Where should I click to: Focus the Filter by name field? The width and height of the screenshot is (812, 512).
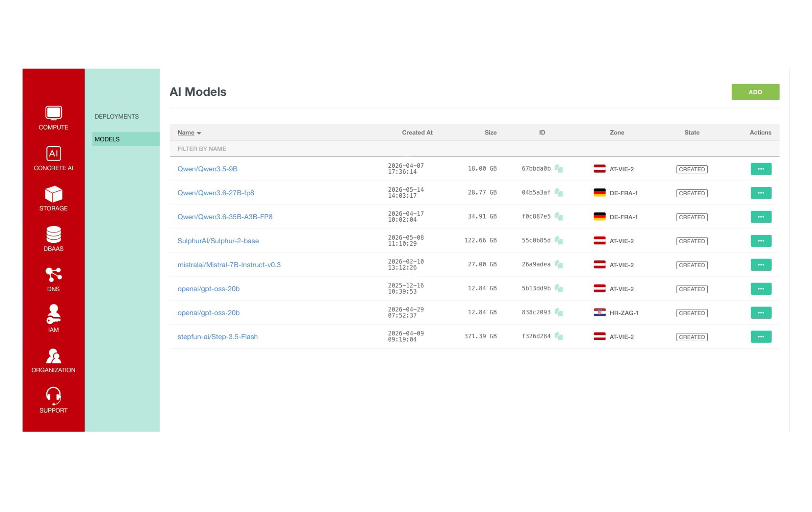click(x=474, y=149)
